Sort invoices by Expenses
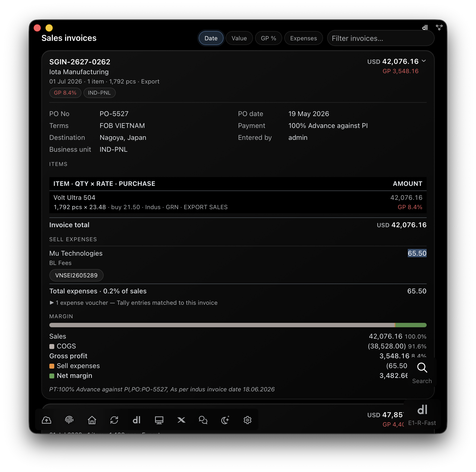Screen dimensions: 476x472 tap(303, 38)
